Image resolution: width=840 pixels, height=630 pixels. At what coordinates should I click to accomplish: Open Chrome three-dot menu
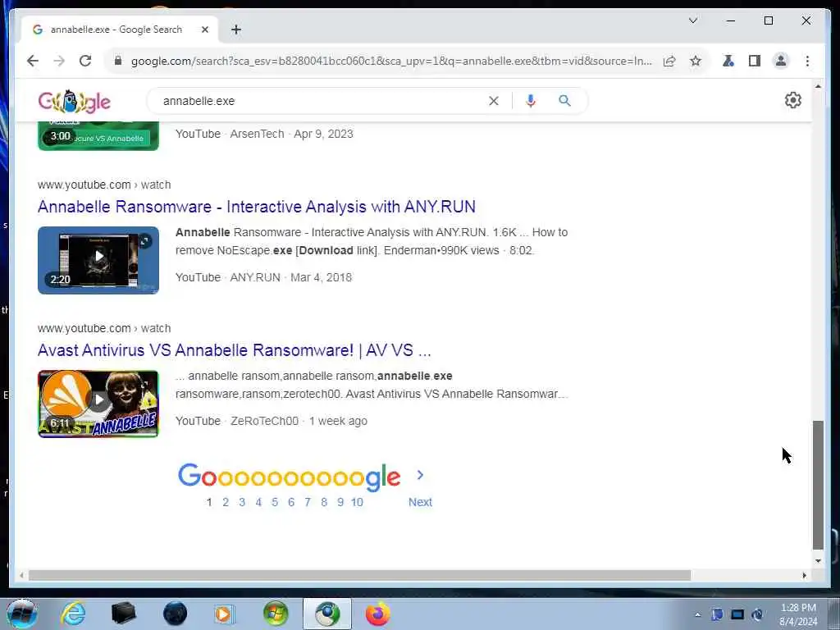pyautogui.click(x=807, y=61)
